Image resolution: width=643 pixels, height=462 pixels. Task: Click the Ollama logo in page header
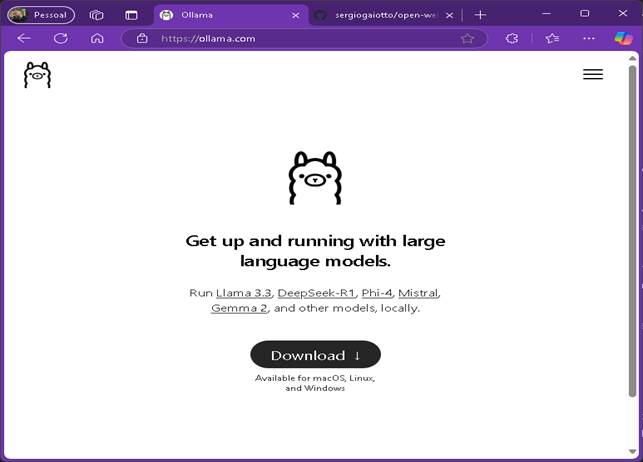37,75
